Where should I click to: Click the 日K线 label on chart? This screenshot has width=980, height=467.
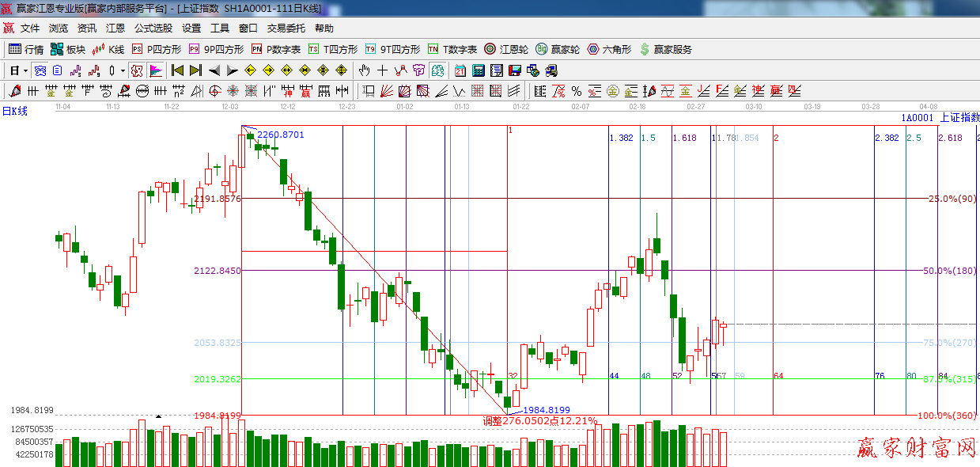click(15, 112)
